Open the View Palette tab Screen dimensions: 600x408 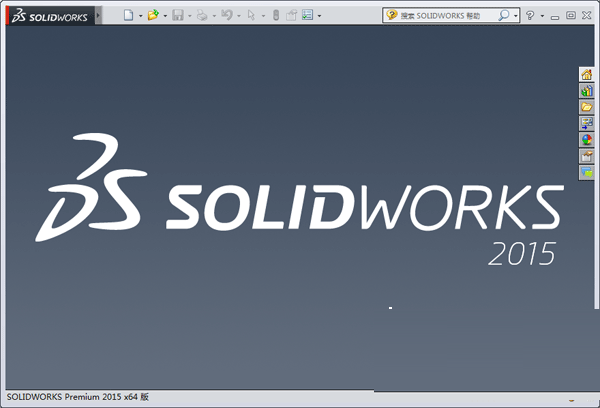587,123
